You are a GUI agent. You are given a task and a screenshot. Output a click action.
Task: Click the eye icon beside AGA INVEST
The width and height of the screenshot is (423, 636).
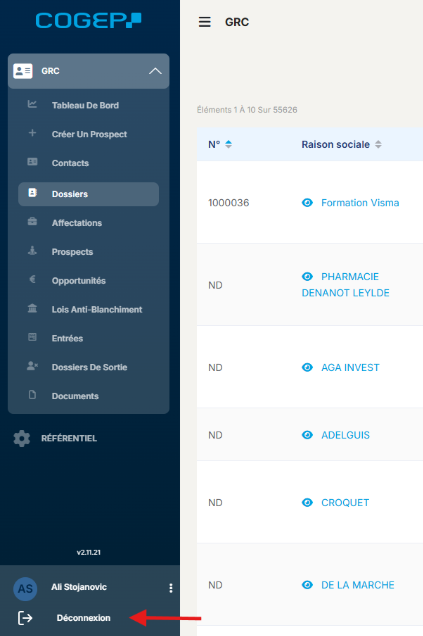coord(307,367)
